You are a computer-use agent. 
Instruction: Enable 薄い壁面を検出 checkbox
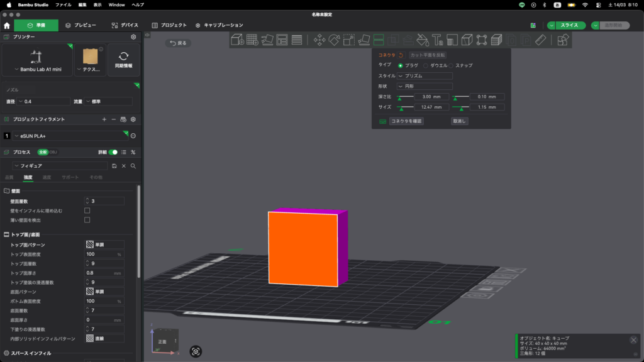point(87,220)
